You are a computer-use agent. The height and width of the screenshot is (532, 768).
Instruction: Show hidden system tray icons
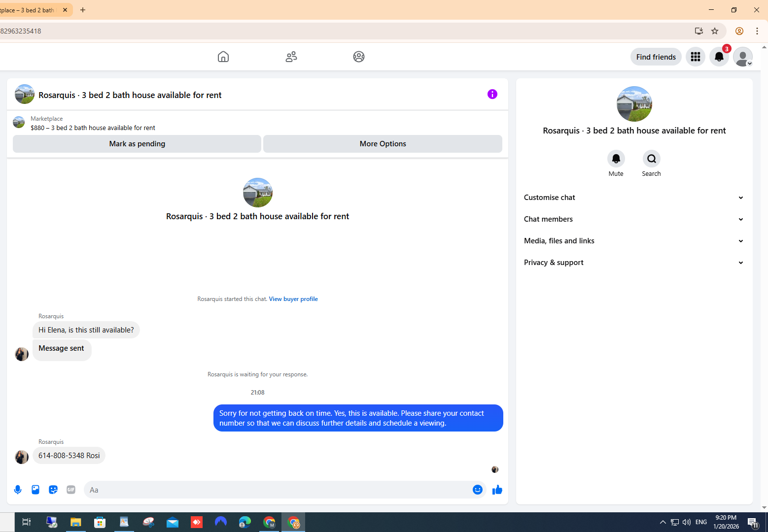[663, 522]
